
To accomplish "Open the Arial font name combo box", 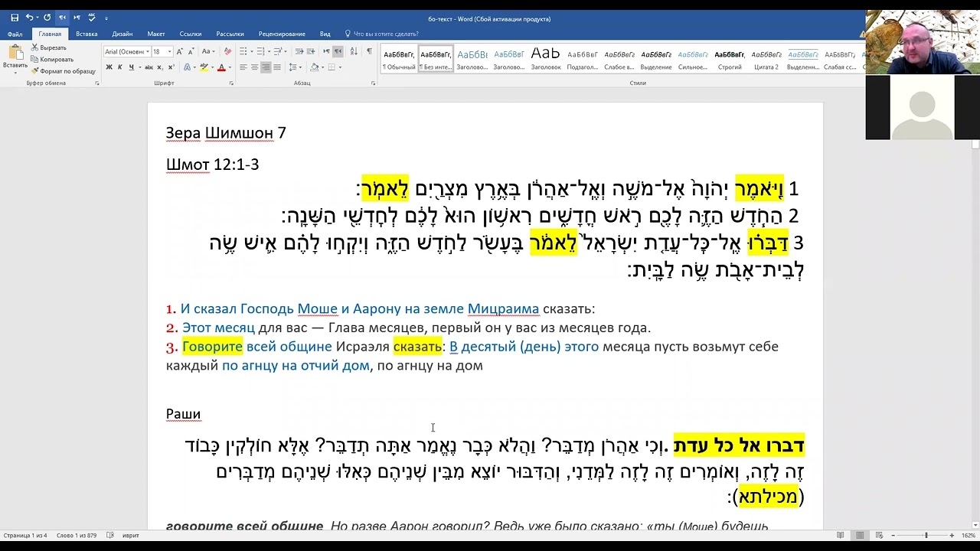I will point(126,51).
